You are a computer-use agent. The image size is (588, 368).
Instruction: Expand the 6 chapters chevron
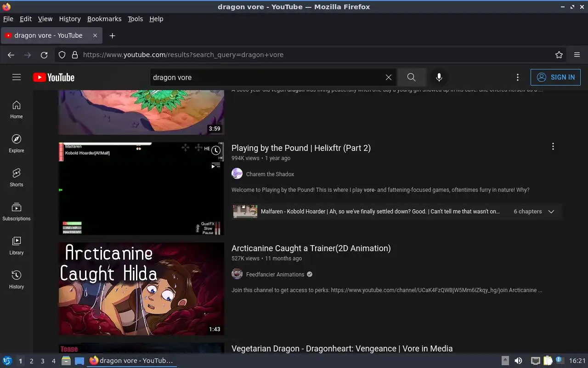tap(551, 212)
